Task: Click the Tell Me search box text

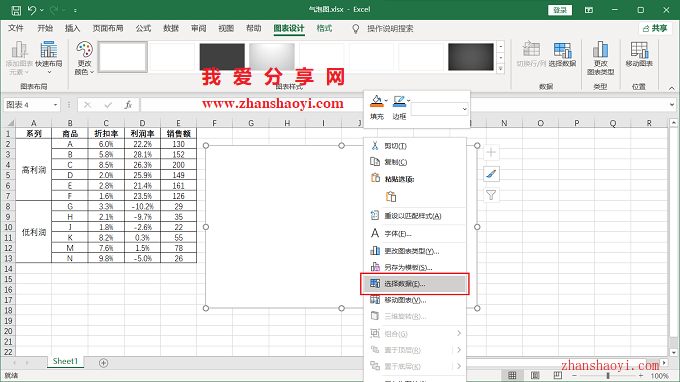Action: coord(390,29)
